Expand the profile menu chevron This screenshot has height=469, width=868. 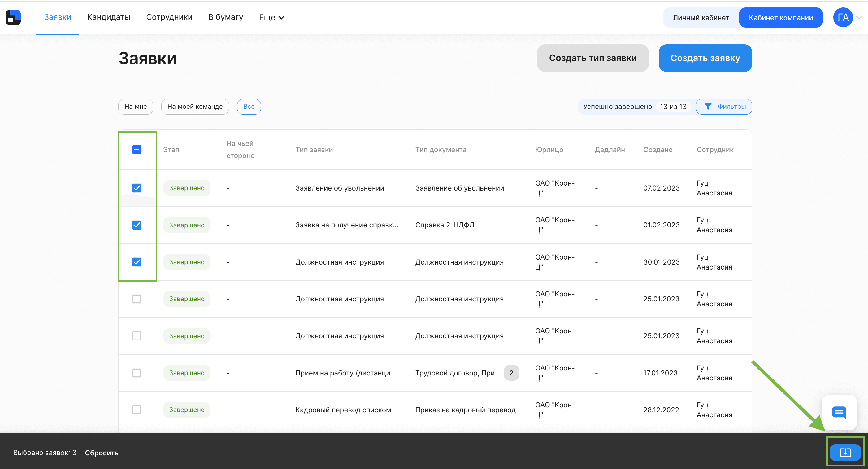[x=859, y=18]
